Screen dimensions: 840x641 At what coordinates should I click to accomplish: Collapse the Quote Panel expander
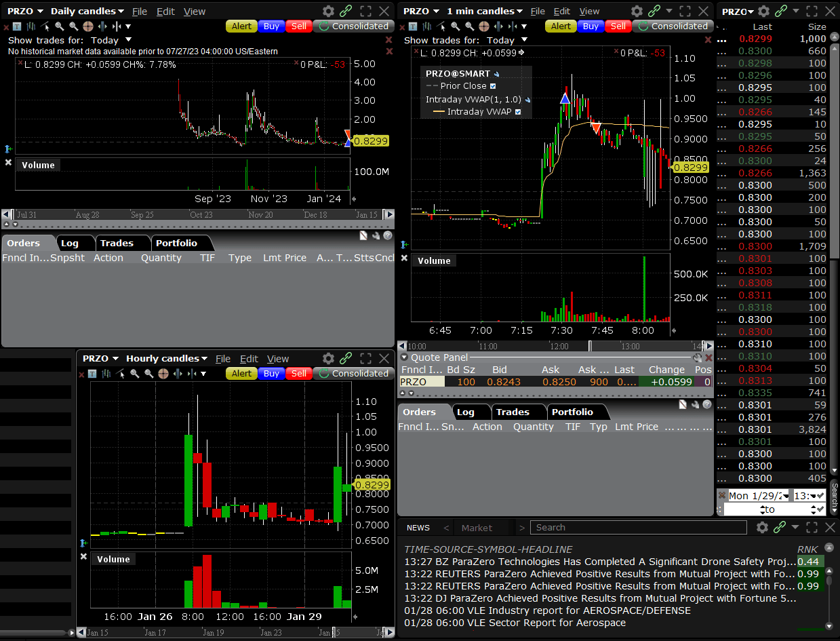pos(404,357)
